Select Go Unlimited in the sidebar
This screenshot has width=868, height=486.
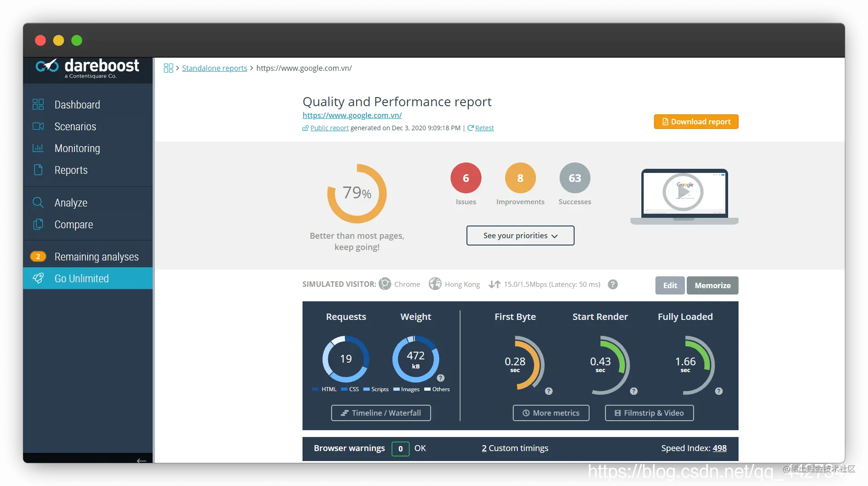(x=88, y=278)
